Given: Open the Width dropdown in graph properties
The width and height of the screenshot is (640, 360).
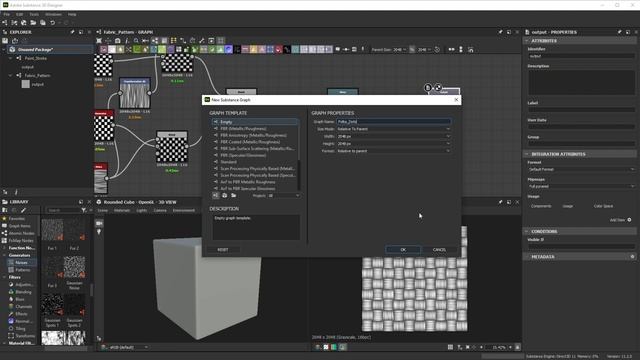Looking at the screenshot, I should point(393,136).
